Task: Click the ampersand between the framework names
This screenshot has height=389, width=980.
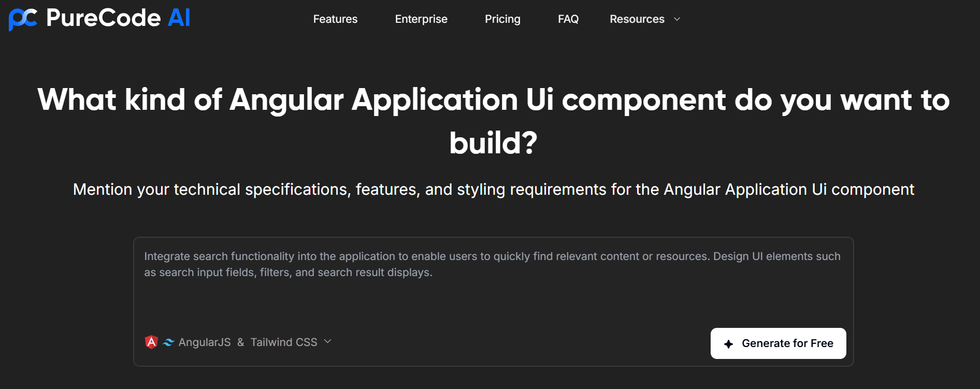Action: (240, 342)
